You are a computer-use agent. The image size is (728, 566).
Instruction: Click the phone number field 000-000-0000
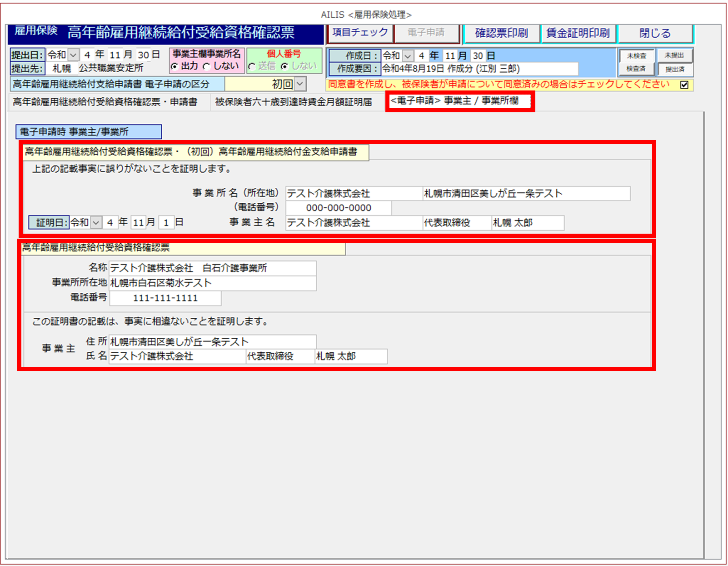click(339, 208)
